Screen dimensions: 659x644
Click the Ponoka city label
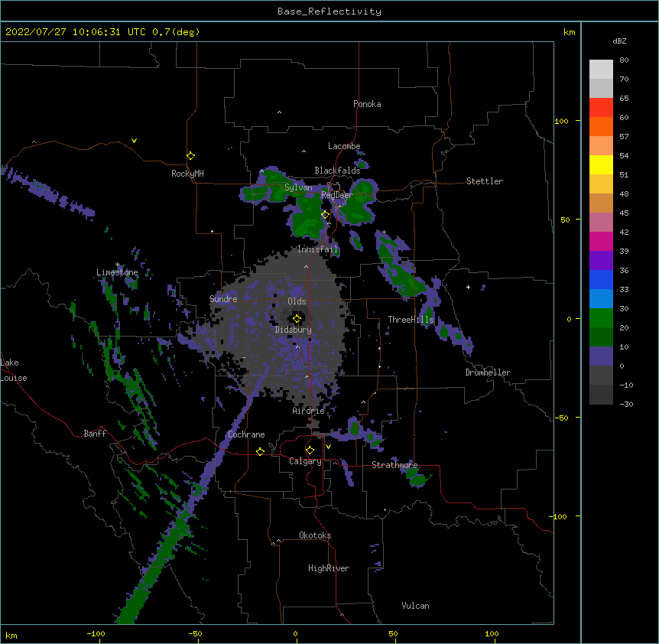367,104
